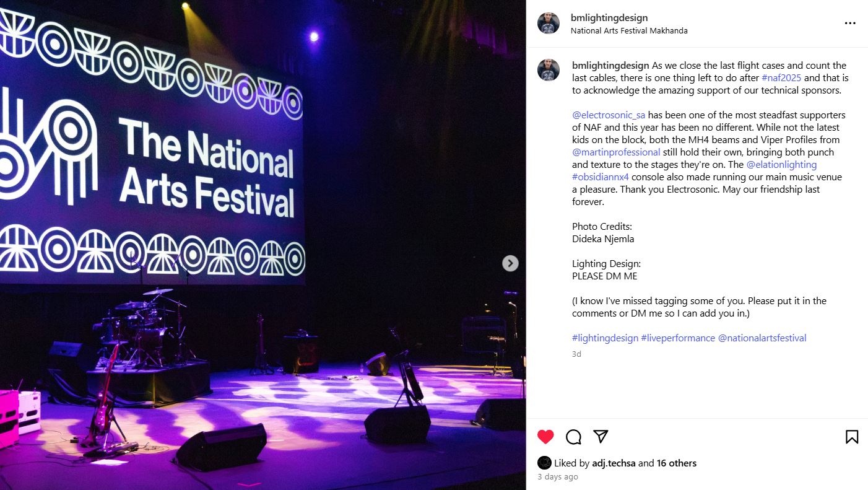Save the post with the bookmark icon
Screen dimensions: 868x490
point(852,437)
